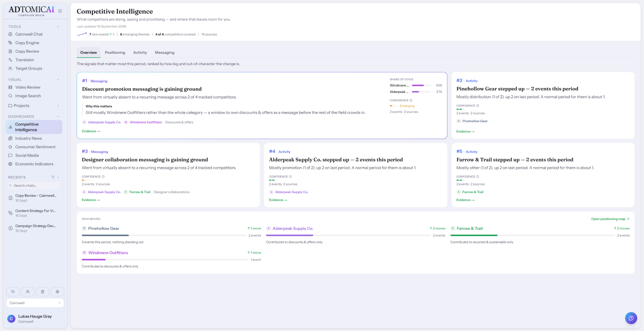Click the Confidence info icon in card #3

point(103,177)
